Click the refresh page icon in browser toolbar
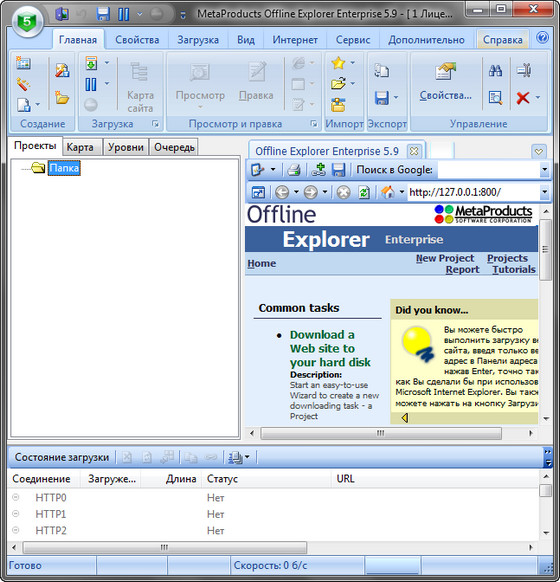 click(364, 192)
